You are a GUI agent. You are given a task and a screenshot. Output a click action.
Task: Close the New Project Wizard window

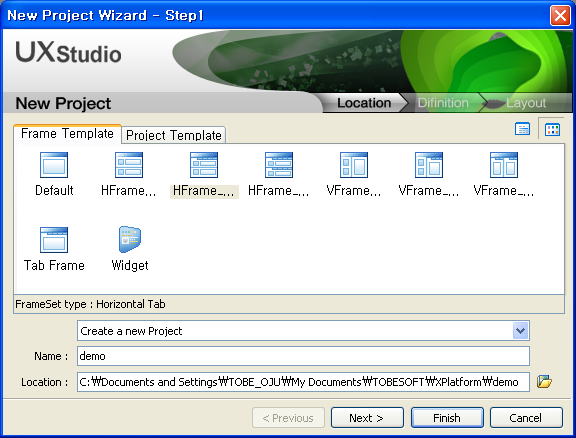(560, 15)
